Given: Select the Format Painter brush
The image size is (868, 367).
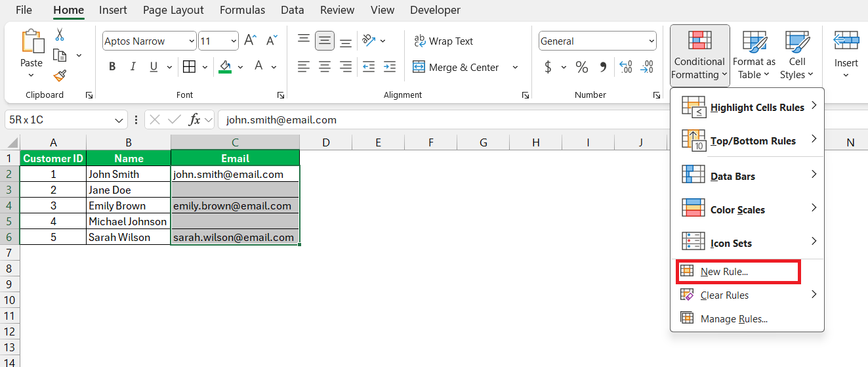Looking at the screenshot, I should click(60, 76).
